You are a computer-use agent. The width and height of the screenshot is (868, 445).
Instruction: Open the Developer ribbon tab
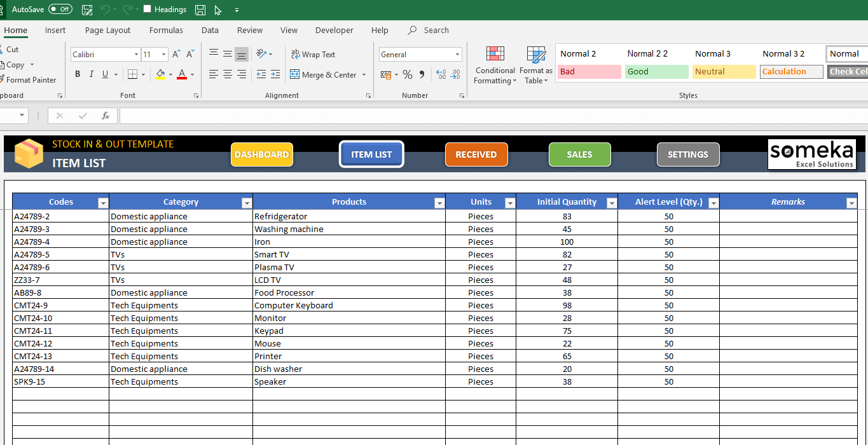334,30
